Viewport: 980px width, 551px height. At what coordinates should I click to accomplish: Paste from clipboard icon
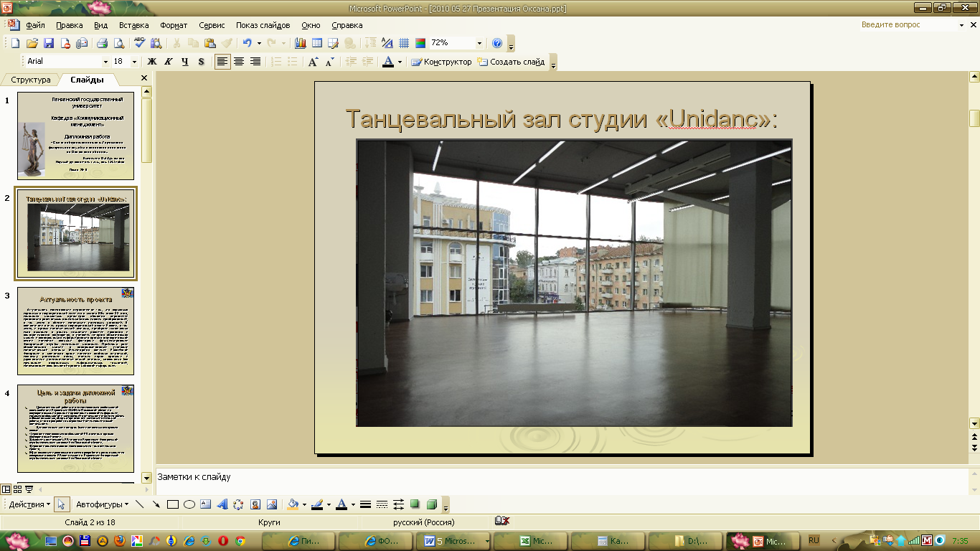210,43
